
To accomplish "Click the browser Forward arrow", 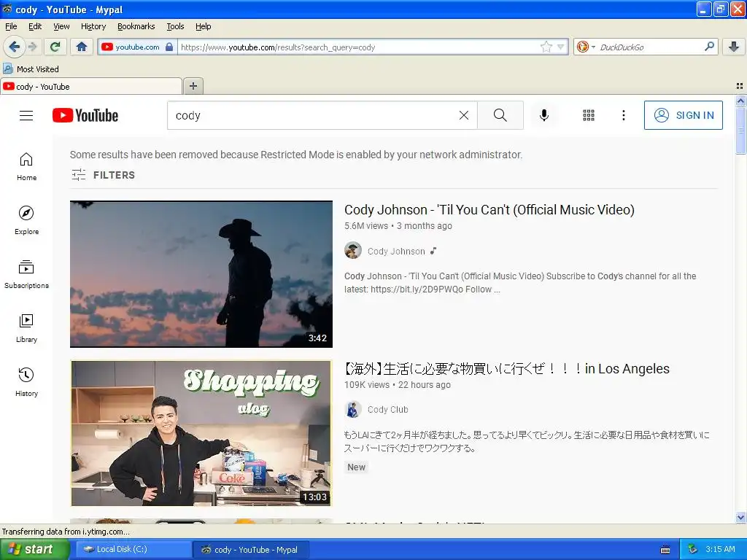I will (x=32, y=47).
